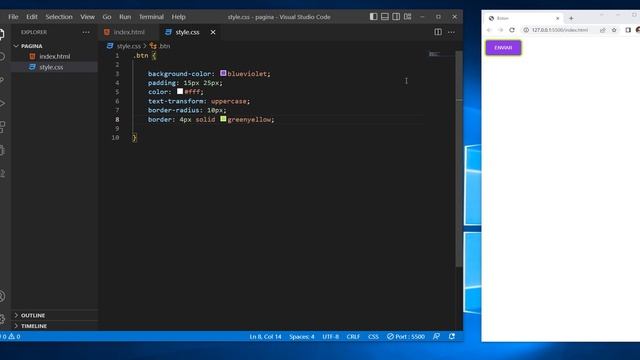The image size is (640, 360).
Task: Close the browser tab
Action: click(558, 18)
